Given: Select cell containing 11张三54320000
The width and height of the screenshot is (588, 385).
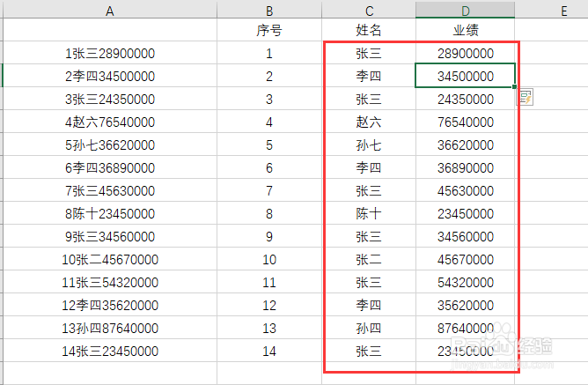Looking at the screenshot, I should click(110, 282).
